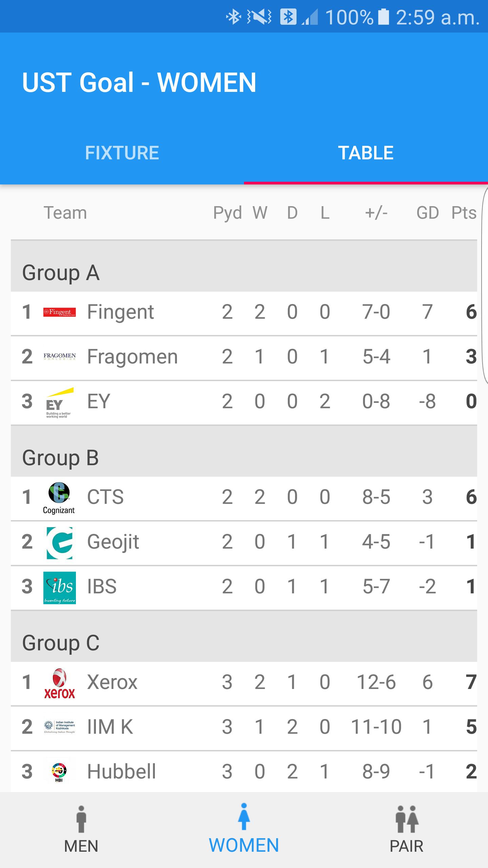
Task: Open the MEN section
Action: click(81, 830)
